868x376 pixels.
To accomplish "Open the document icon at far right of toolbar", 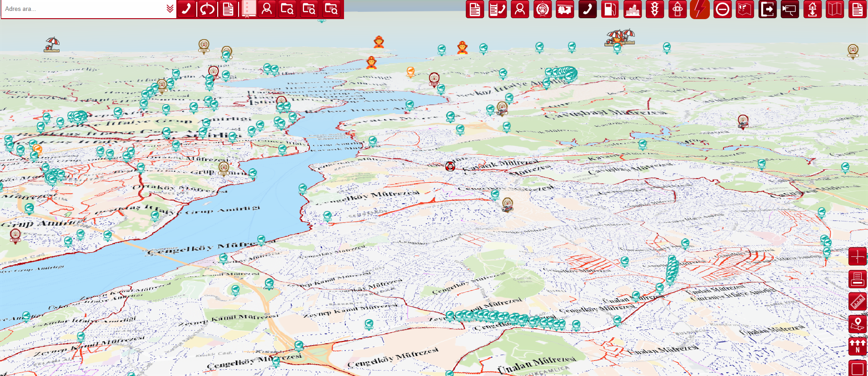I will 858,9.
